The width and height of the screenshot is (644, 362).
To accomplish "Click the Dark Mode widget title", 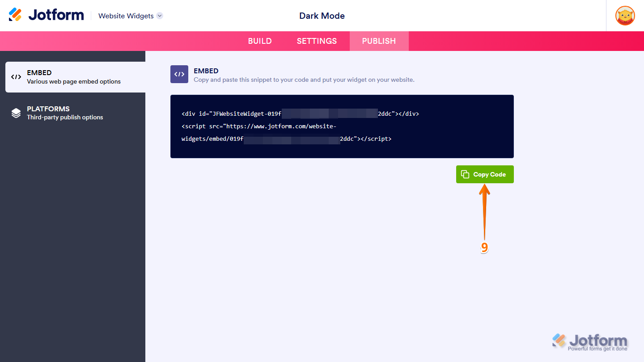I will point(322,16).
